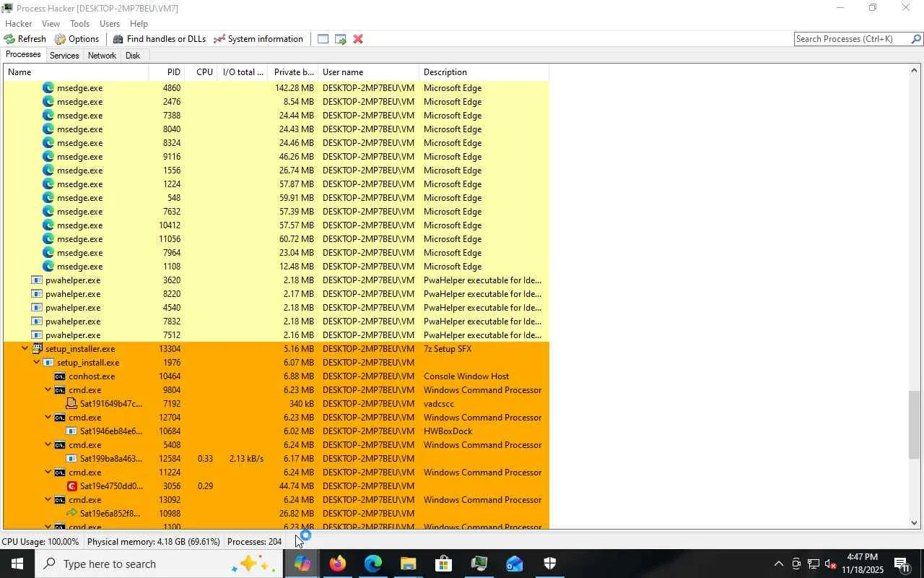The height and width of the screenshot is (578, 924).
Task: Click the HWBoxDock description cell
Action: [448, 431]
